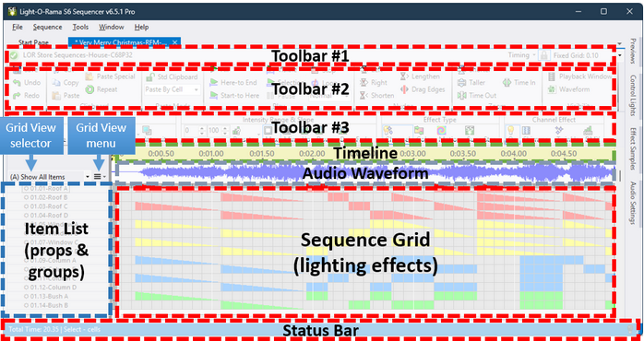The width and height of the screenshot is (644, 341).
Task: Toggle the Std Clipboard lock
Action: click(172, 76)
